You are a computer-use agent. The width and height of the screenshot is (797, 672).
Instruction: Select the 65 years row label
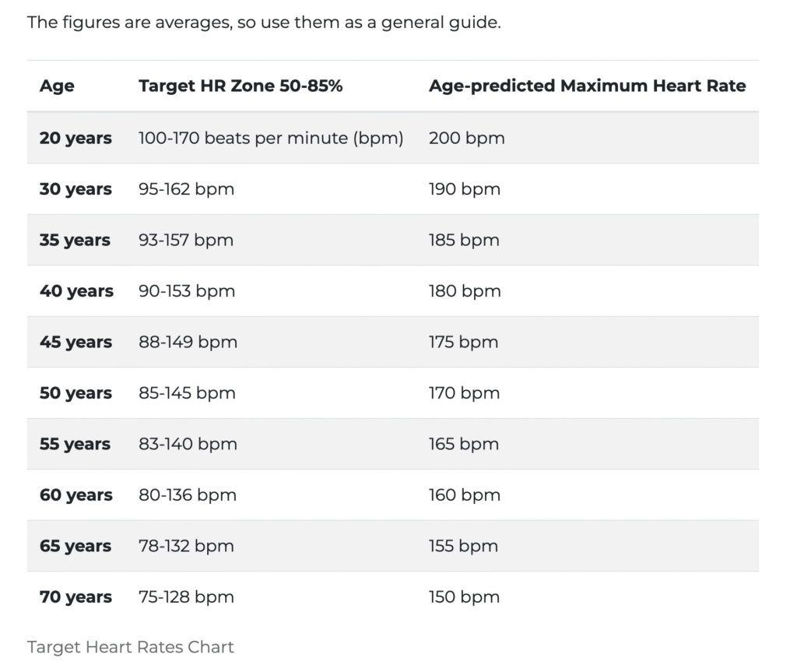[75, 545]
